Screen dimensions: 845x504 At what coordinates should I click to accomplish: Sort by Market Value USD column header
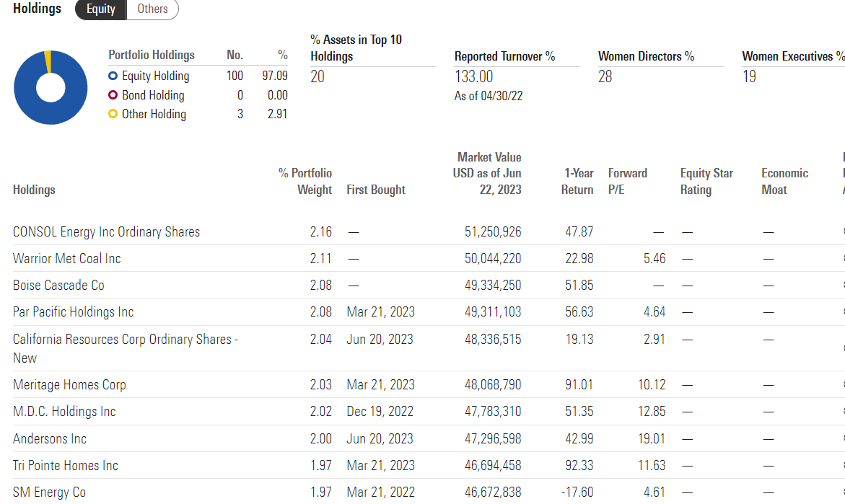coord(487,173)
